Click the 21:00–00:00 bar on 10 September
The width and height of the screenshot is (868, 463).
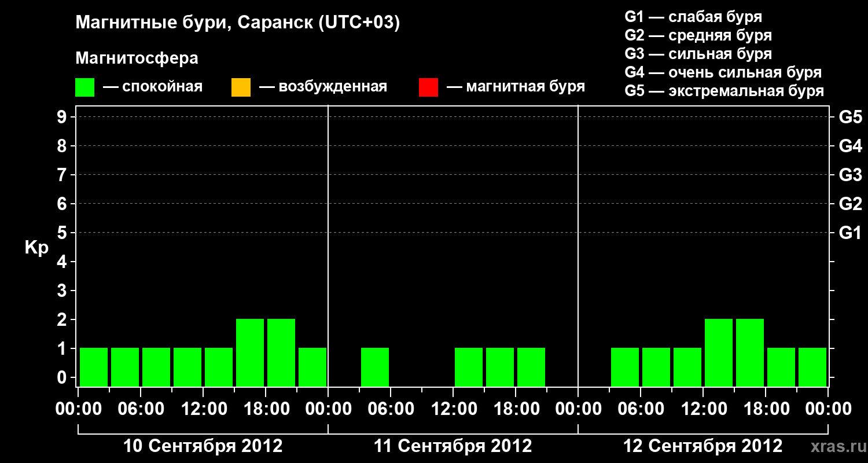point(312,367)
